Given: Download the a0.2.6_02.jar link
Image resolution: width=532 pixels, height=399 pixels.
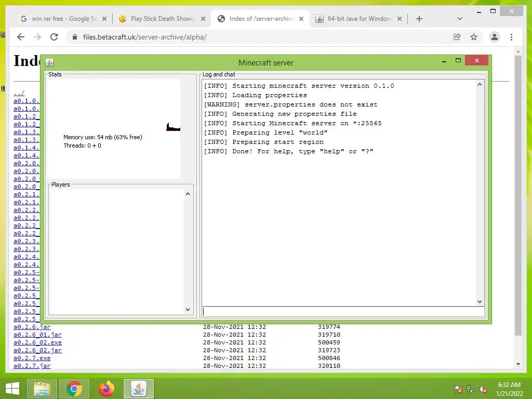Looking at the screenshot, I should 37,351.
